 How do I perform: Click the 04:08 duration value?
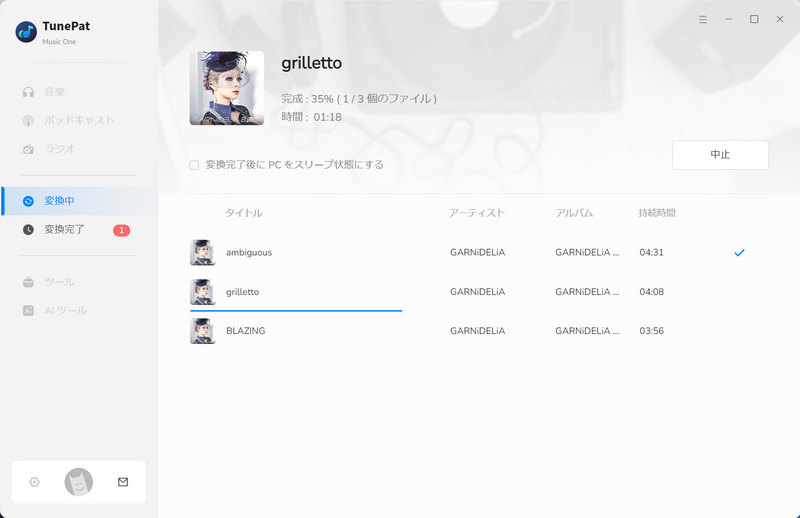click(x=652, y=292)
